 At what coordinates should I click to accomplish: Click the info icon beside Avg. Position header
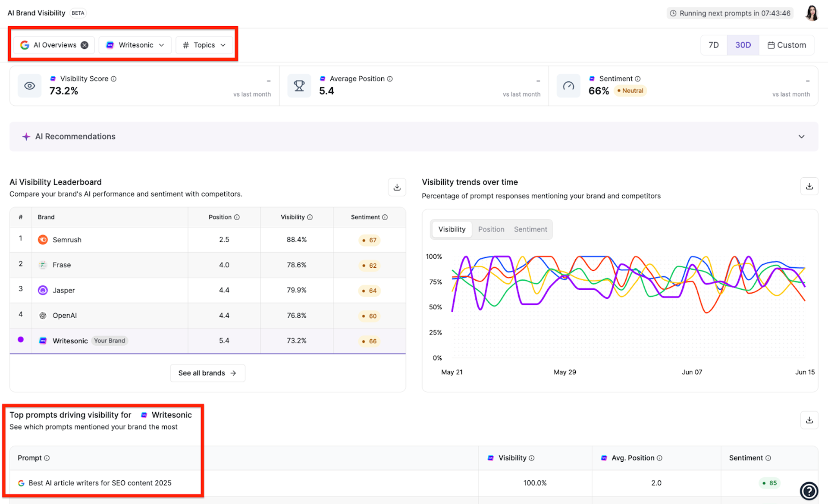pyautogui.click(x=659, y=458)
